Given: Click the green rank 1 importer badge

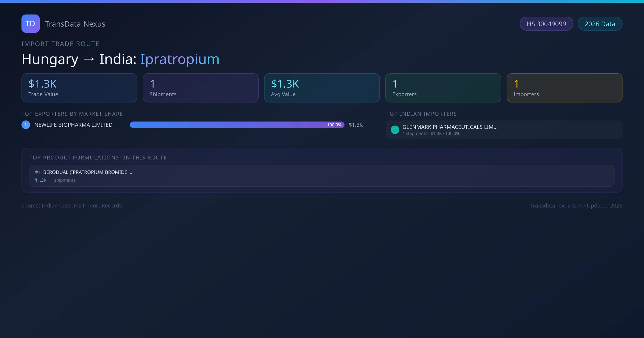Looking at the screenshot, I should 395,130.
